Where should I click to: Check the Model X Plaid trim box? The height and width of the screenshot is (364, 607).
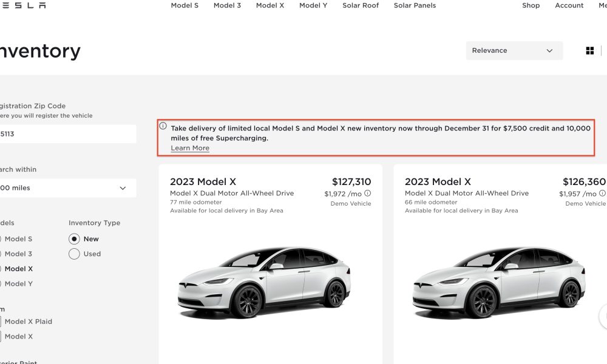coord(0,322)
